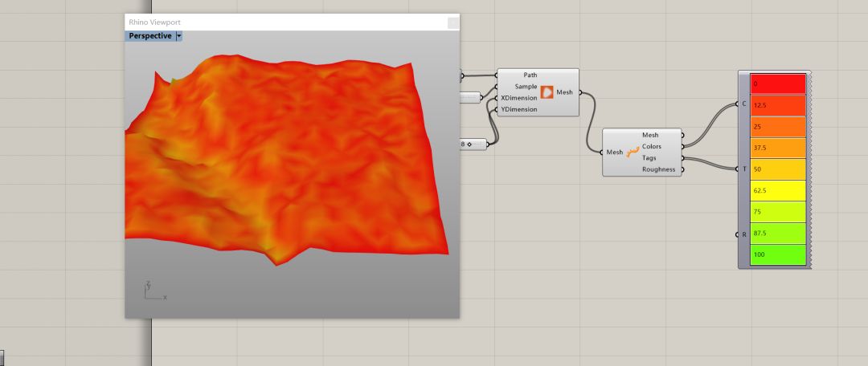The height and width of the screenshot is (366, 868).
Task: Click the Roughness output parameter
Action: coord(658,169)
